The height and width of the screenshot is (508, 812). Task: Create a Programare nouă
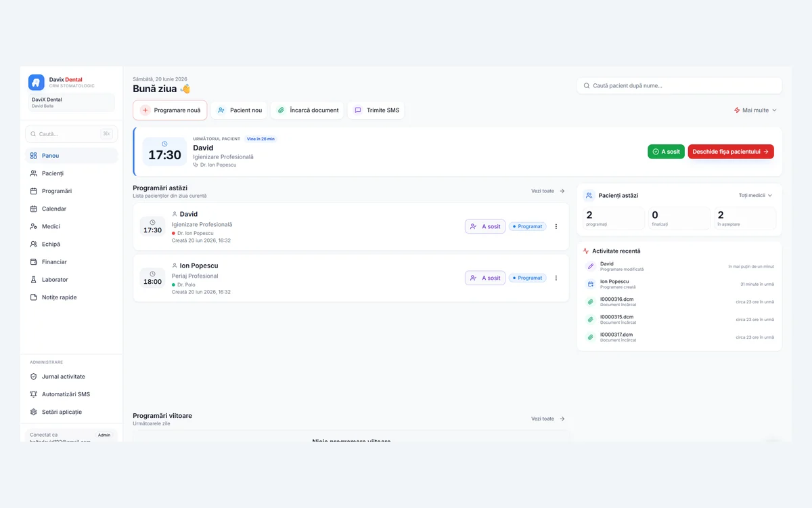coord(170,110)
